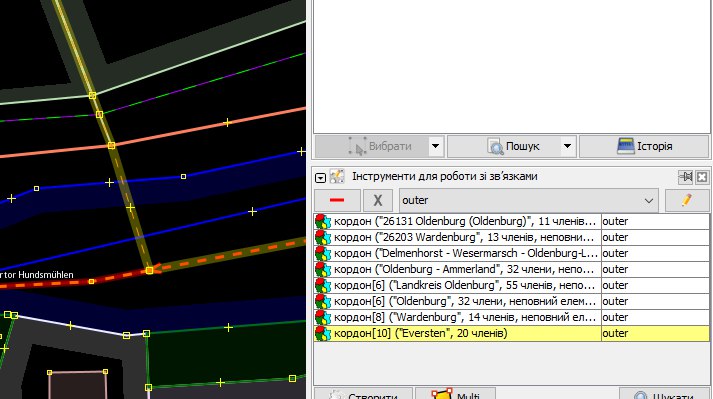
Task: Collapse the relation toolbox panel with arrow
Action: pyautogui.click(x=320, y=178)
